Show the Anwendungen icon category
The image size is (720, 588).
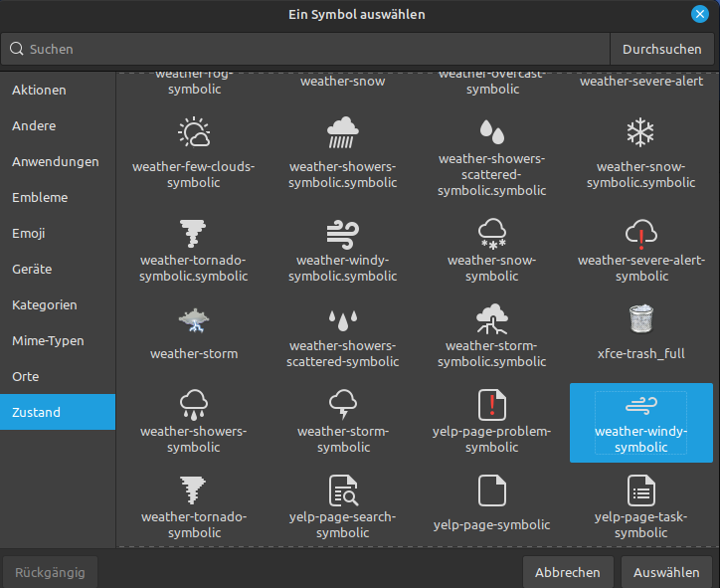pyautogui.click(x=56, y=162)
